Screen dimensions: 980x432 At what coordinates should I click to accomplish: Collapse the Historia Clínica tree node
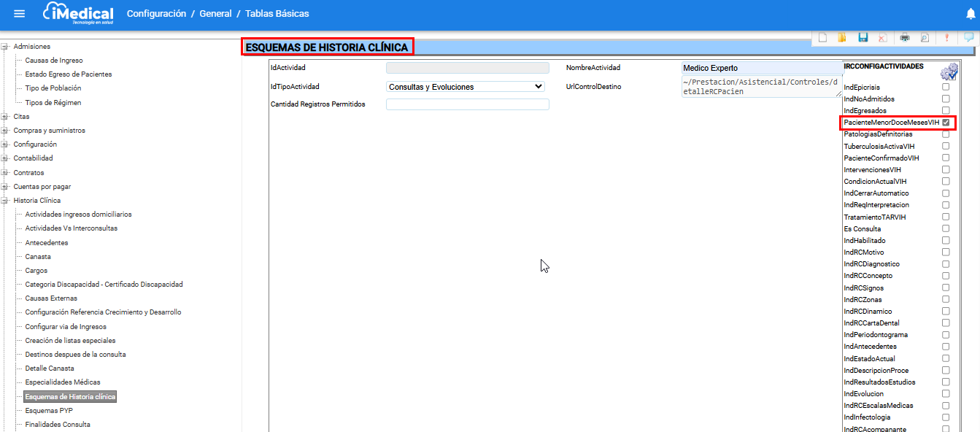coord(5,201)
